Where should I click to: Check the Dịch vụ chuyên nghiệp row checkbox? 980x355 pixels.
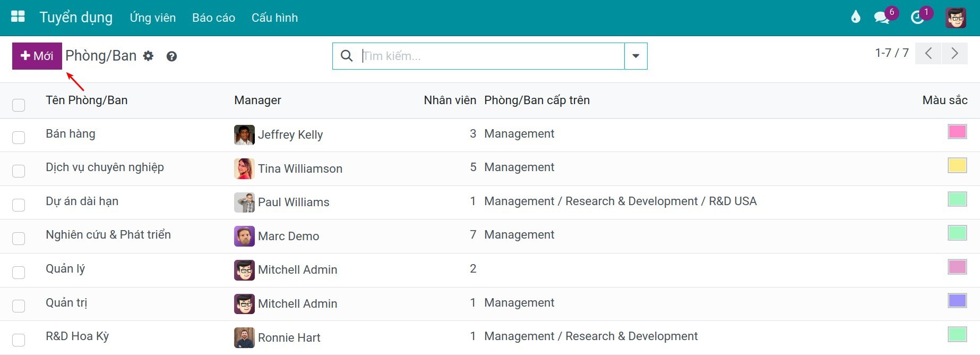point(19,171)
